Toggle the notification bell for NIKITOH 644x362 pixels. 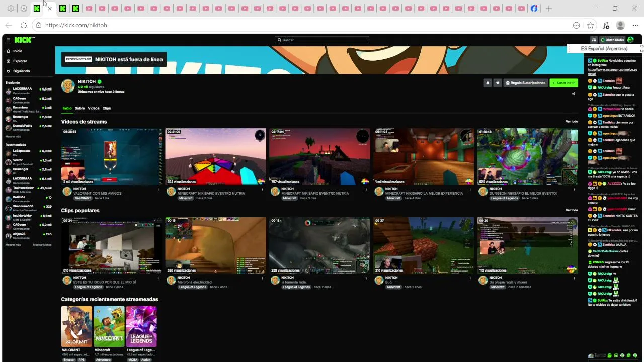coord(487,83)
